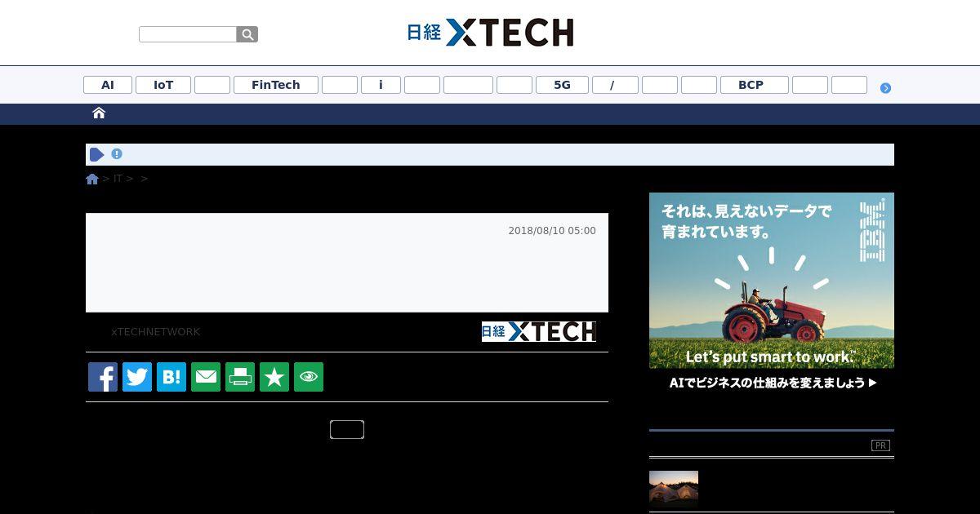Click the breadcrumb home icon
This screenshot has height=514, width=980.
(92, 179)
